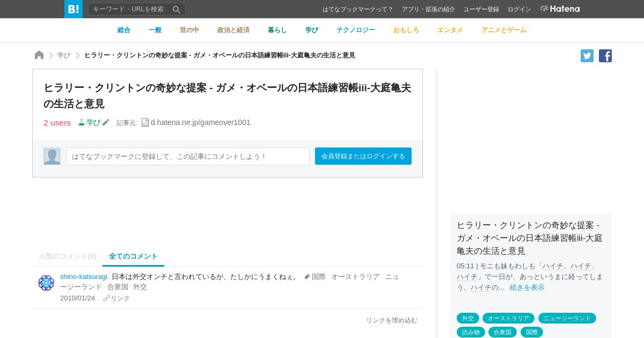This screenshot has width=644, height=338.
Task: Open shino-katsuragi user profile link
Action: 84,276
